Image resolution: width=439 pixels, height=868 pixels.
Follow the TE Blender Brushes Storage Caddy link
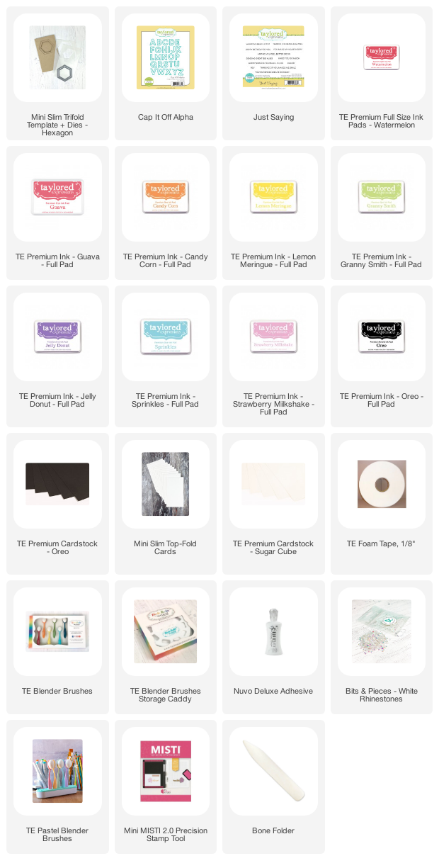(166, 695)
